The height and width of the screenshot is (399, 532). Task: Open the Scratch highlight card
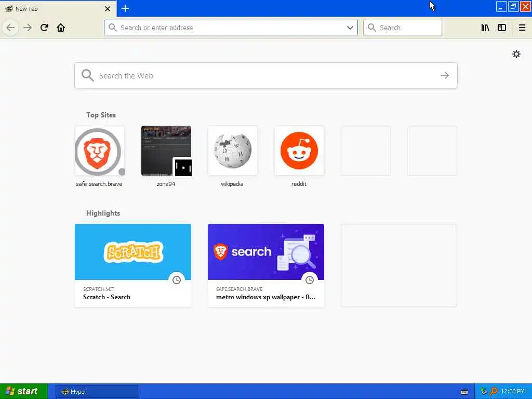tap(133, 265)
